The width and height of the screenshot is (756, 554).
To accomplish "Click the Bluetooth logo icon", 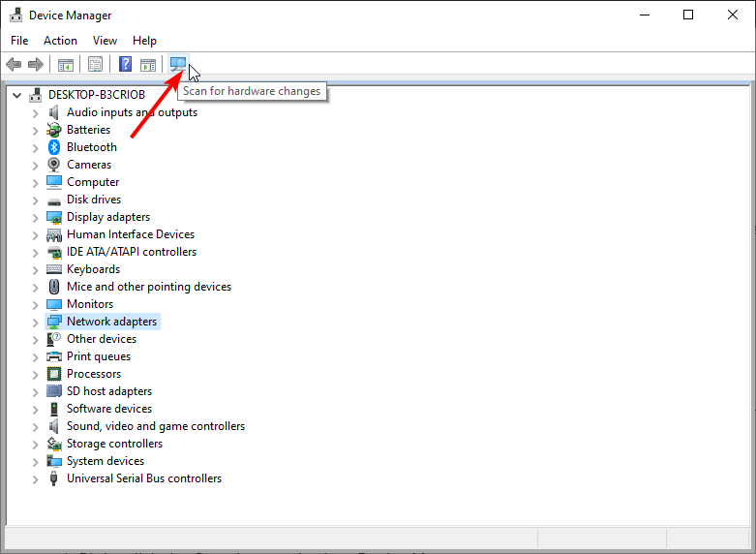I will 53,147.
